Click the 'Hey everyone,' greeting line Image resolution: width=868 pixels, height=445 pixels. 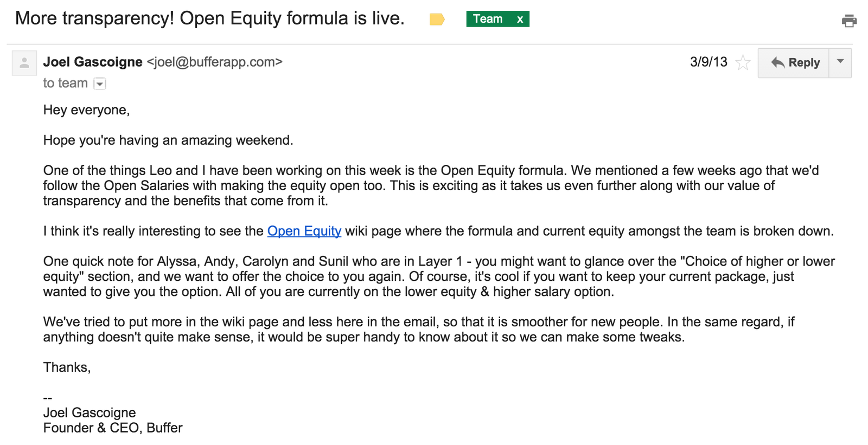(x=86, y=110)
